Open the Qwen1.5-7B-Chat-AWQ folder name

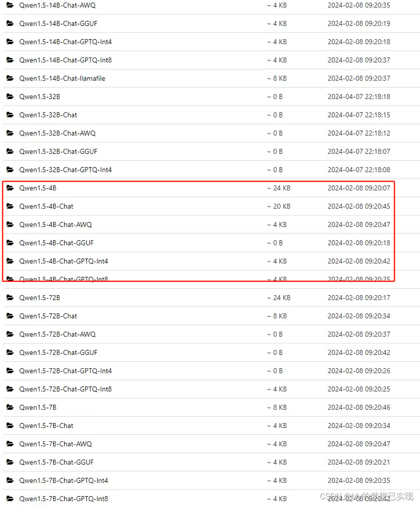pyautogui.click(x=55, y=444)
